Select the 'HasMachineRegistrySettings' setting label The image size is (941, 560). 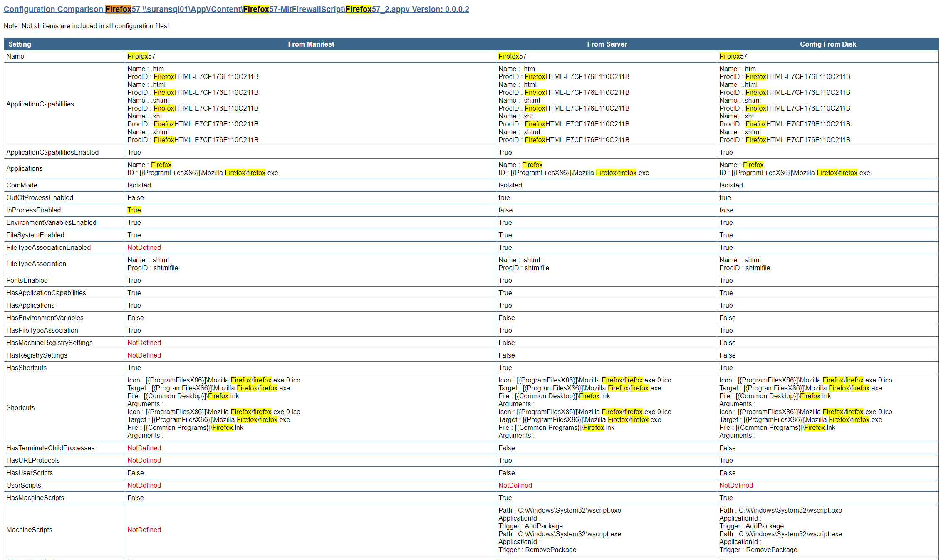click(50, 343)
